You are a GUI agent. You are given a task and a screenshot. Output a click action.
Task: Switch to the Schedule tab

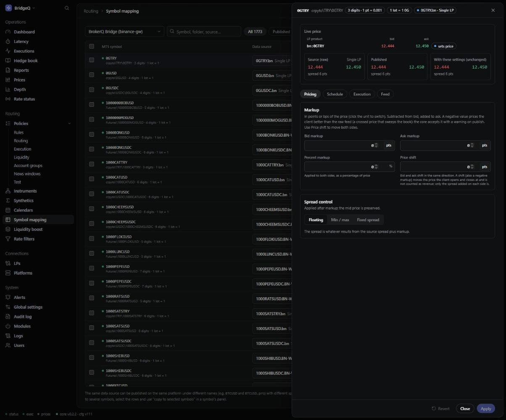click(335, 94)
